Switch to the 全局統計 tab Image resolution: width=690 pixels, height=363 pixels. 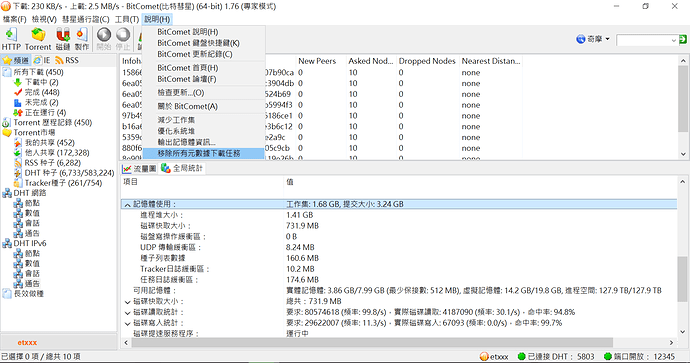pos(182,169)
